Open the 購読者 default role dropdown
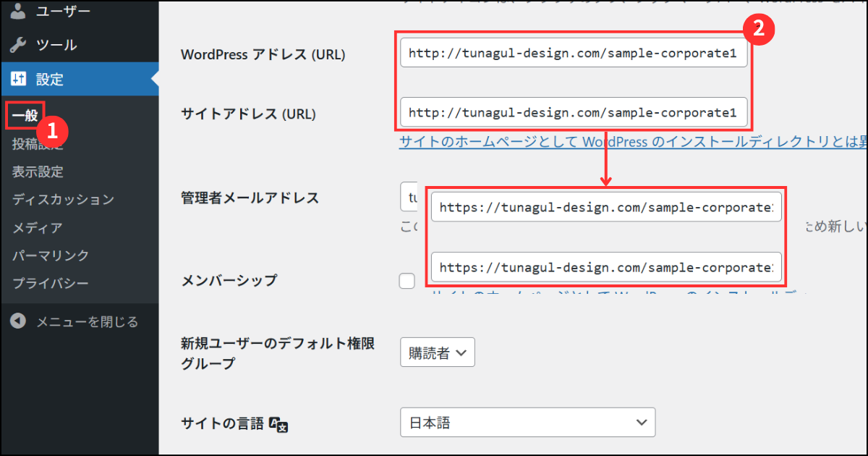 tap(438, 352)
